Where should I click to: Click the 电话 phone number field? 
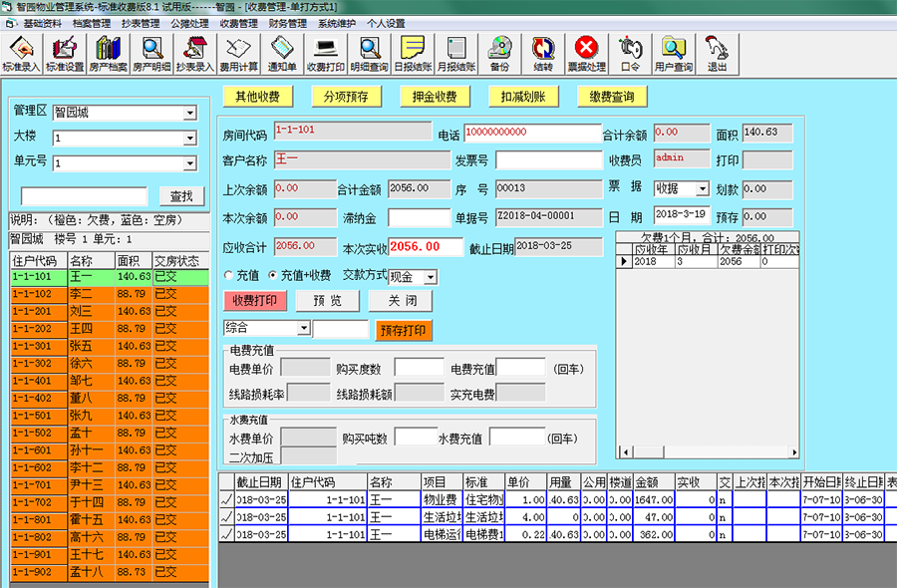click(532, 133)
